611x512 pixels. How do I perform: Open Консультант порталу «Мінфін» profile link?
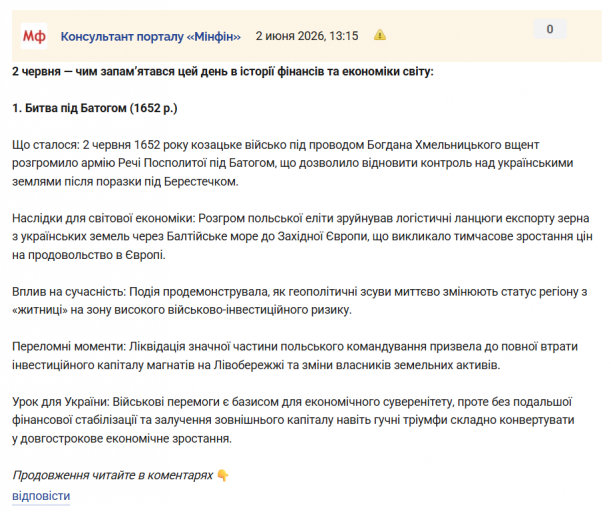tap(151, 36)
